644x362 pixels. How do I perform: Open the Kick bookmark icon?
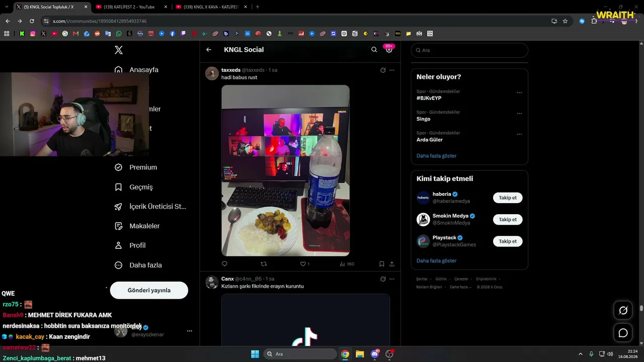pyautogui.click(x=22, y=34)
